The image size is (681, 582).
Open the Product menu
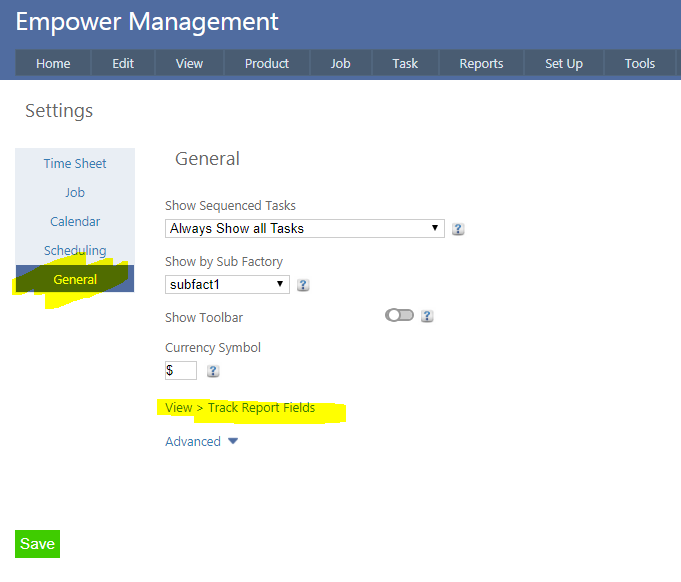click(x=267, y=63)
